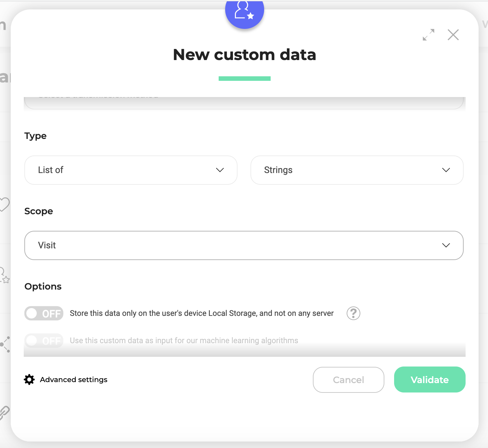Open the Strings data type dropdown
Image resolution: width=488 pixels, height=448 pixels.
(x=357, y=170)
